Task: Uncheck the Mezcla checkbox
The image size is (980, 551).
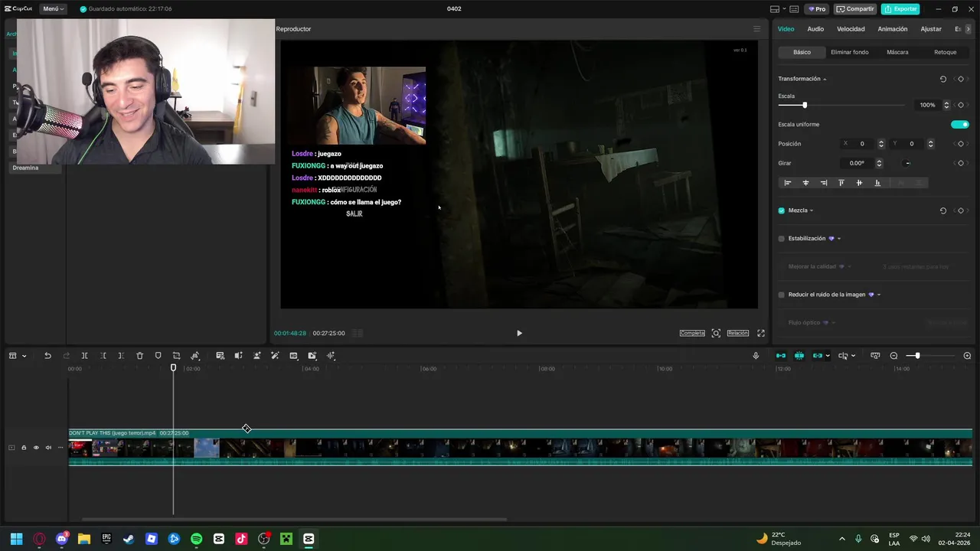Action: tap(782, 210)
